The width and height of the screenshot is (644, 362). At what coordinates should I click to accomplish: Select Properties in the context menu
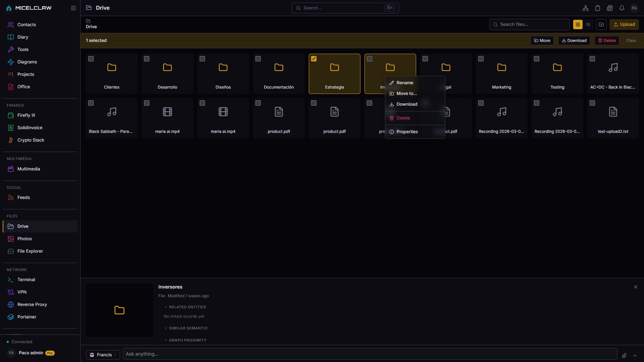(x=407, y=132)
